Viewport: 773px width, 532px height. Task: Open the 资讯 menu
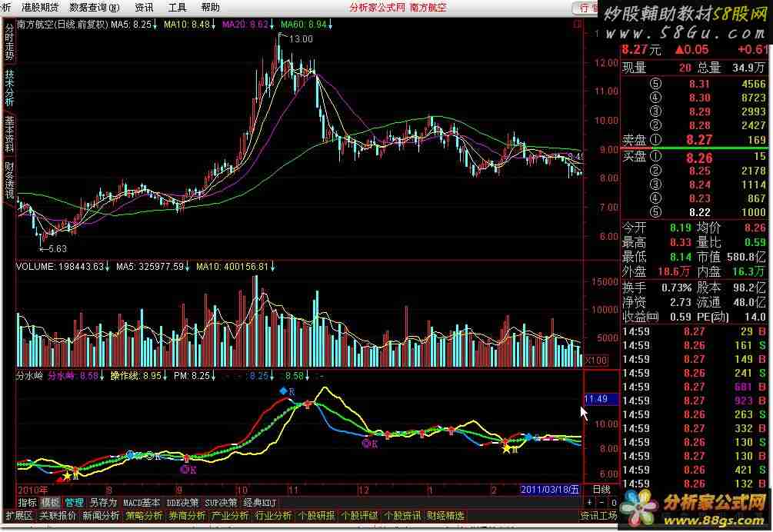(x=144, y=8)
